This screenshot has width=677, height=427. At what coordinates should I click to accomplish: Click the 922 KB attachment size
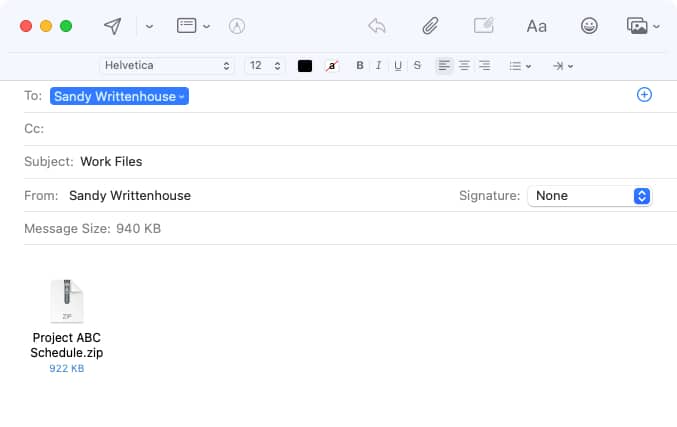pos(66,369)
